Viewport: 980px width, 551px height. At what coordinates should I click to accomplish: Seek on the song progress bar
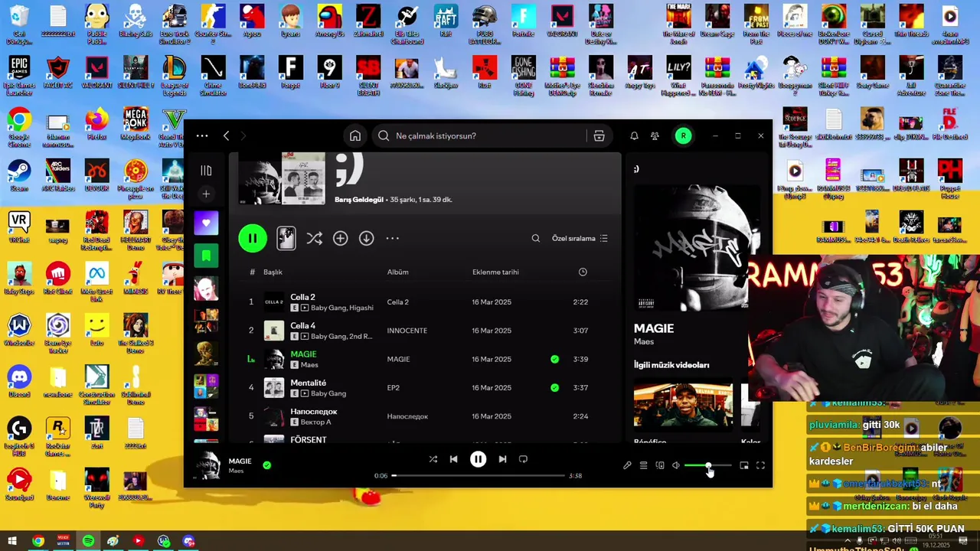tap(479, 476)
